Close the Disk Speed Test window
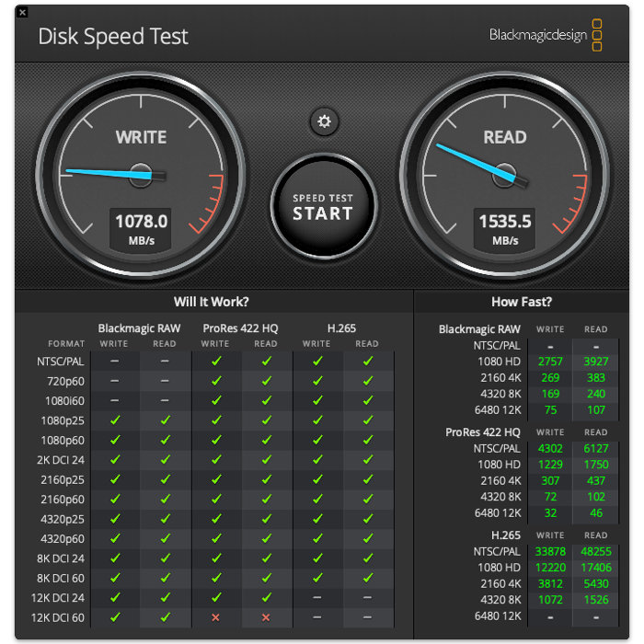The width and height of the screenshot is (644, 644). click(x=23, y=12)
